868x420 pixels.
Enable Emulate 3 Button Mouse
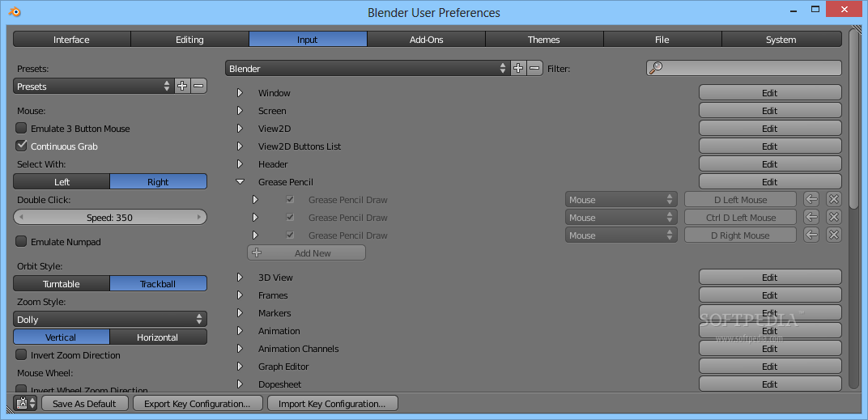click(x=21, y=129)
